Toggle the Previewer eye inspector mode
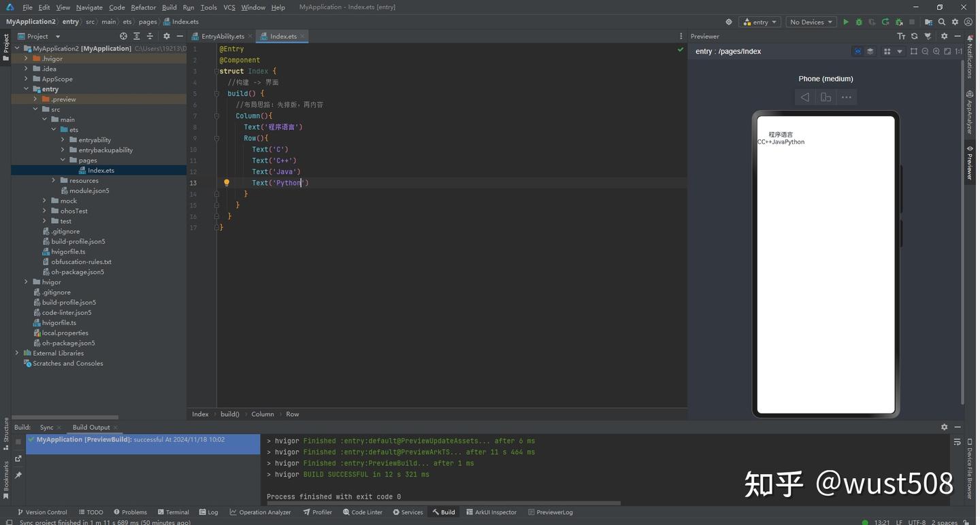The height and width of the screenshot is (525, 980). click(857, 52)
